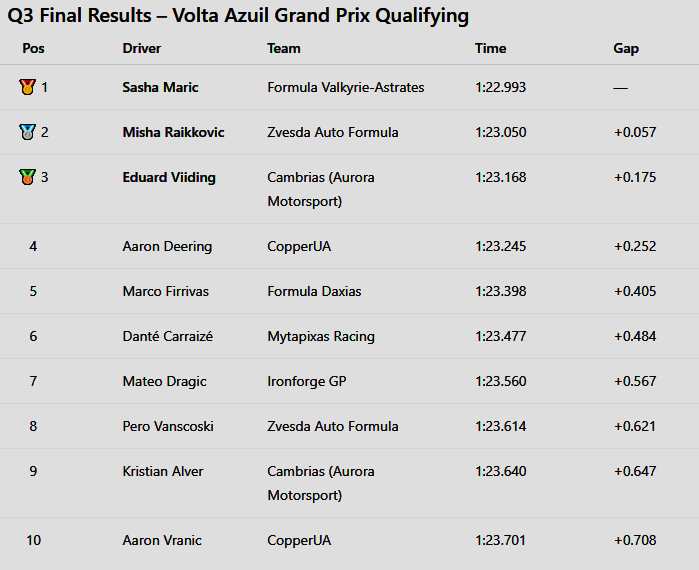Click on Pero Vanscoski's name

coord(169,426)
